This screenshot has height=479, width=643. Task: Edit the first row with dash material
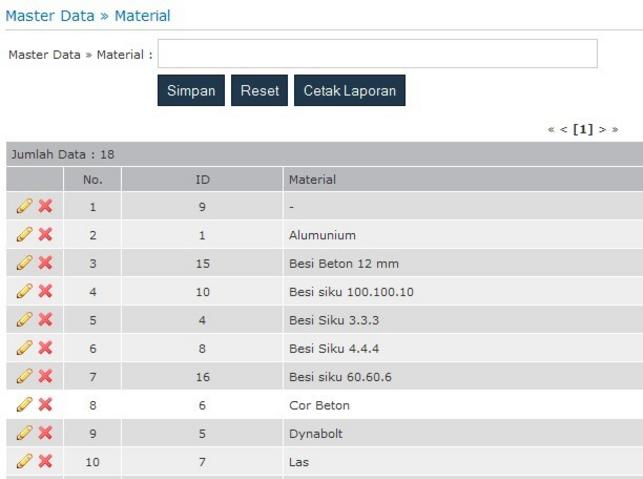pyautogui.click(x=25, y=207)
